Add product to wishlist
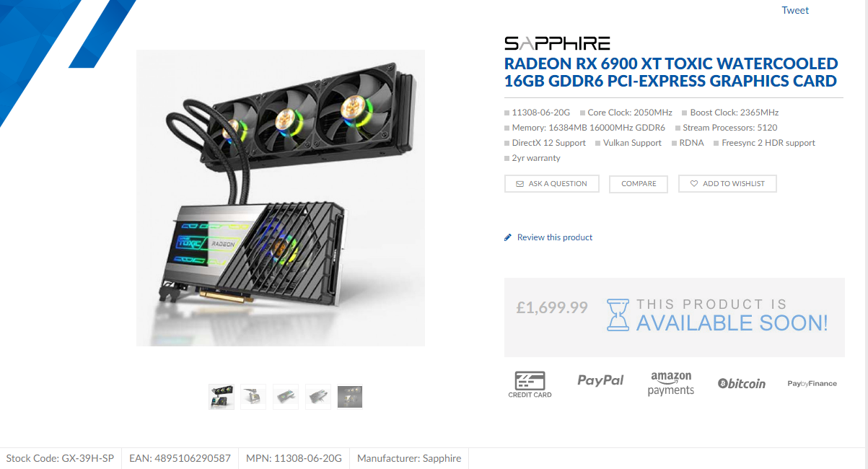The height and width of the screenshot is (469, 868). (x=727, y=184)
